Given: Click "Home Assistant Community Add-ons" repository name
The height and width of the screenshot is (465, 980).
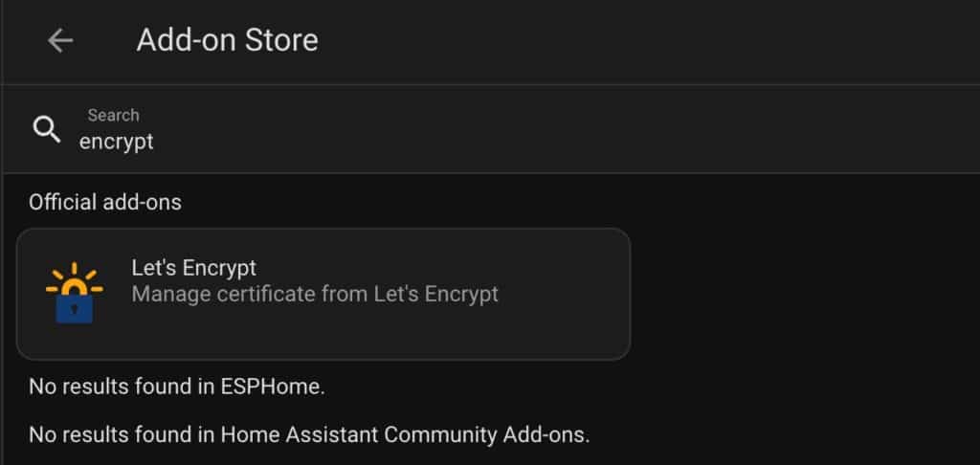Looking at the screenshot, I should [403, 434].
